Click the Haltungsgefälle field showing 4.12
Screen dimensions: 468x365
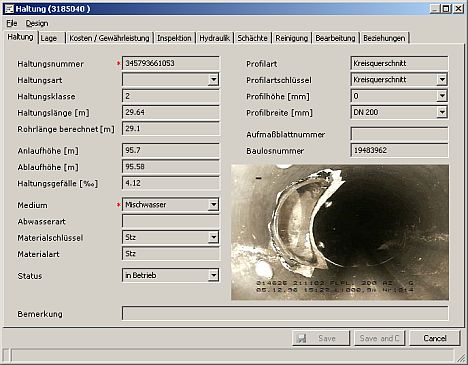[x=171, y=183]
